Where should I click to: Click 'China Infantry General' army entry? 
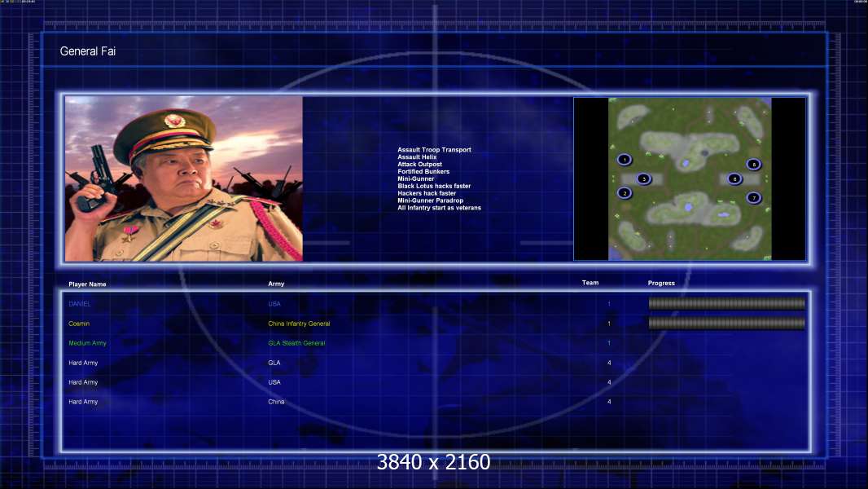pyautogui.click(x=299, y=324)
